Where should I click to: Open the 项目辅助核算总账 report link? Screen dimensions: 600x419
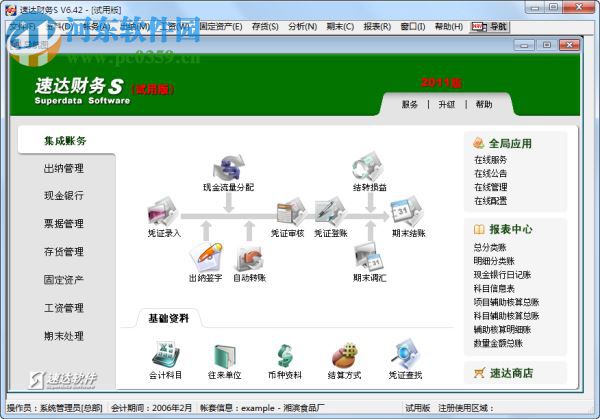pos(507,302)
